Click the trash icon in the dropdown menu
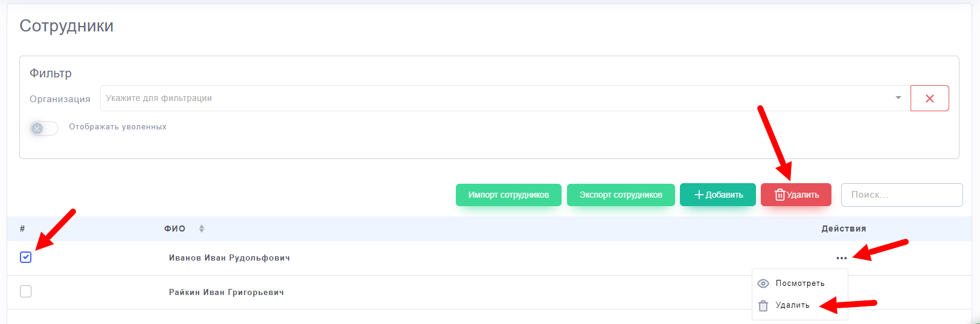This screenshot has width=980, height=324. click(x=763, y=306)
